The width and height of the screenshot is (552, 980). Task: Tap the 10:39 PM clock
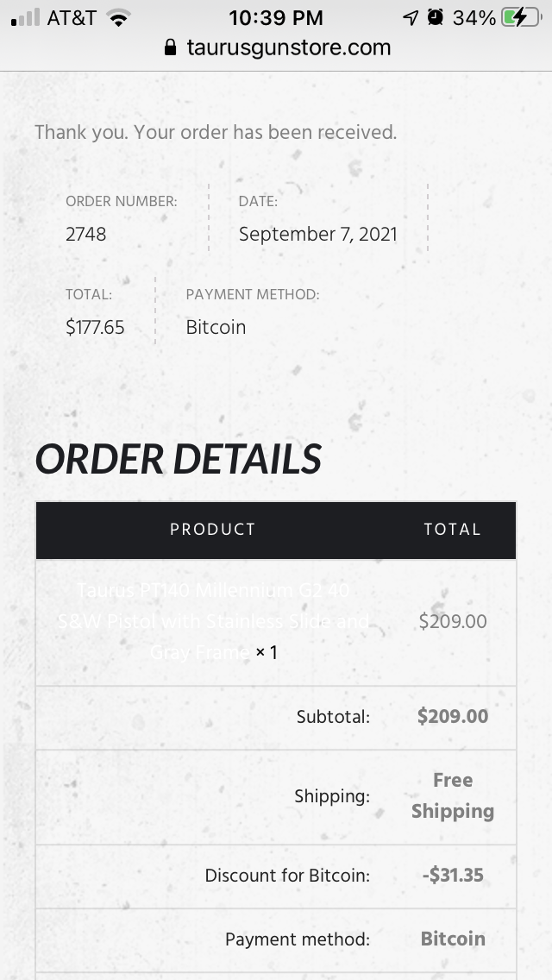[x=276, y=17]
